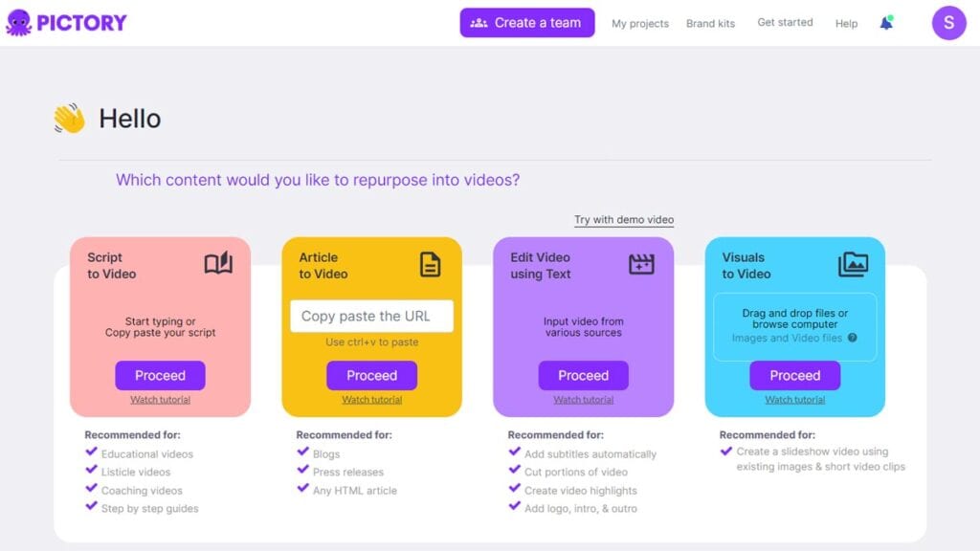Click 'Add subtitles automatically' list item

click(x=590, y=454)
